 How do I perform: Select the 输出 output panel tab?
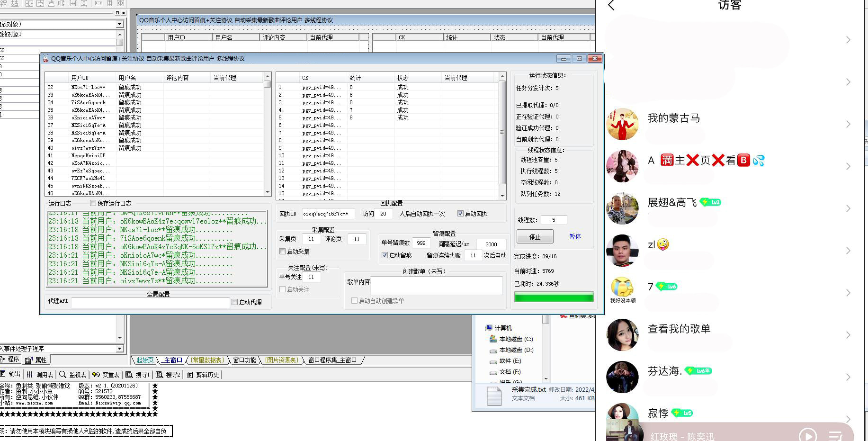10,374
